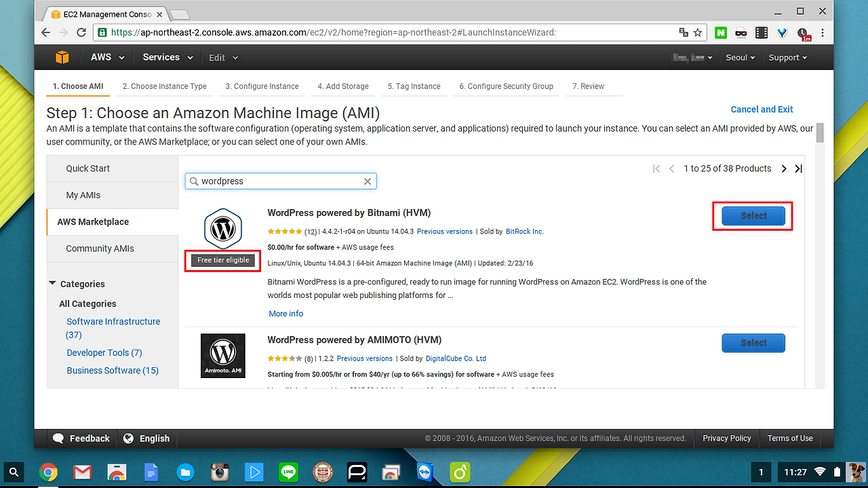The width and height of the screenshot is (868, 488).
Task: Clear the wordpress search with X icon
Action: 368,181
